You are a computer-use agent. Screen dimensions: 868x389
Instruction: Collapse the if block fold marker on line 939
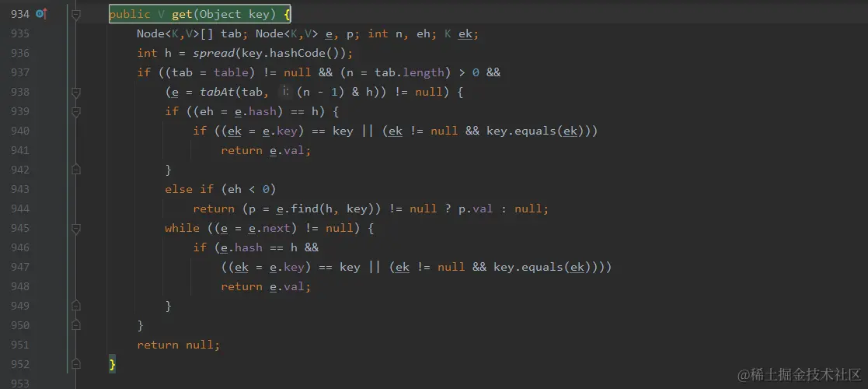click(76, 111)
